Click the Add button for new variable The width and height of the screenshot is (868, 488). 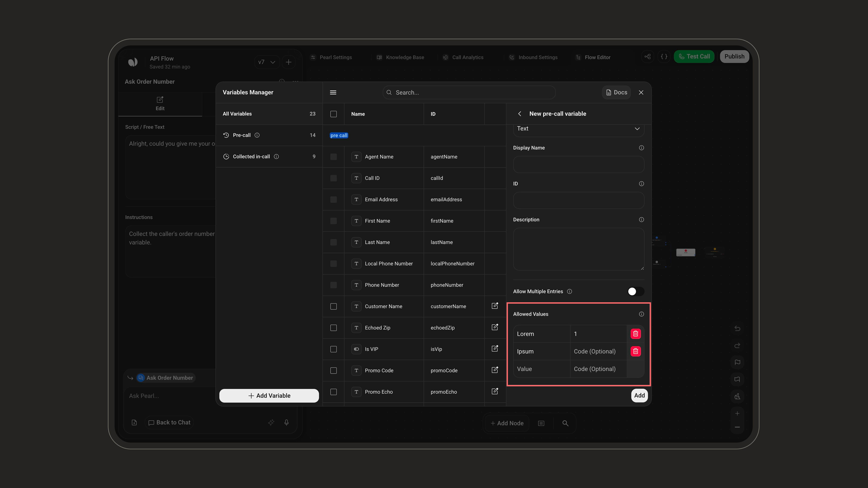[639, 395]
